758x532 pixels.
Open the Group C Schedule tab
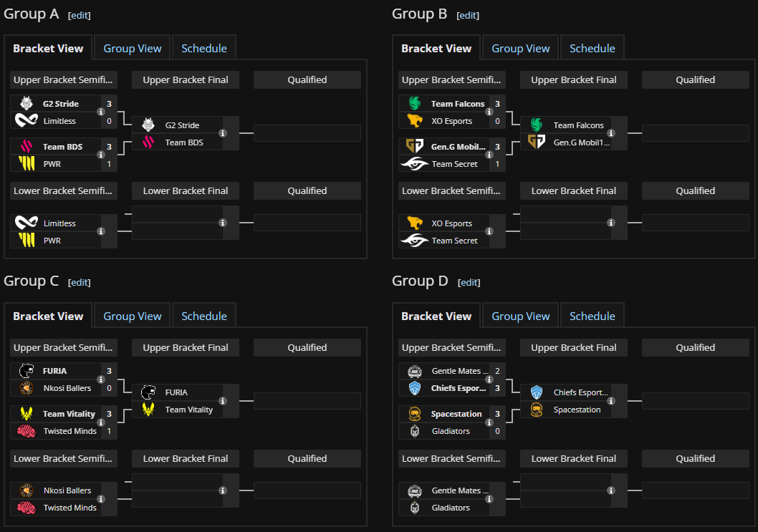(x=204, y=316)
